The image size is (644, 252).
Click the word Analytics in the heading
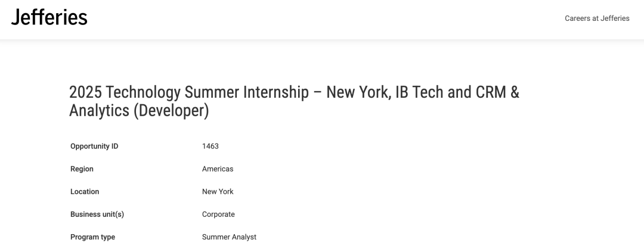pyautogui.click(x=99, y=111)
